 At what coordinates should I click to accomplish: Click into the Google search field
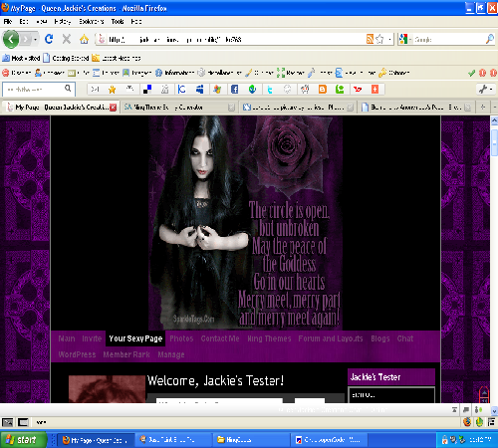pyautogui.click(x=449, y=40)
